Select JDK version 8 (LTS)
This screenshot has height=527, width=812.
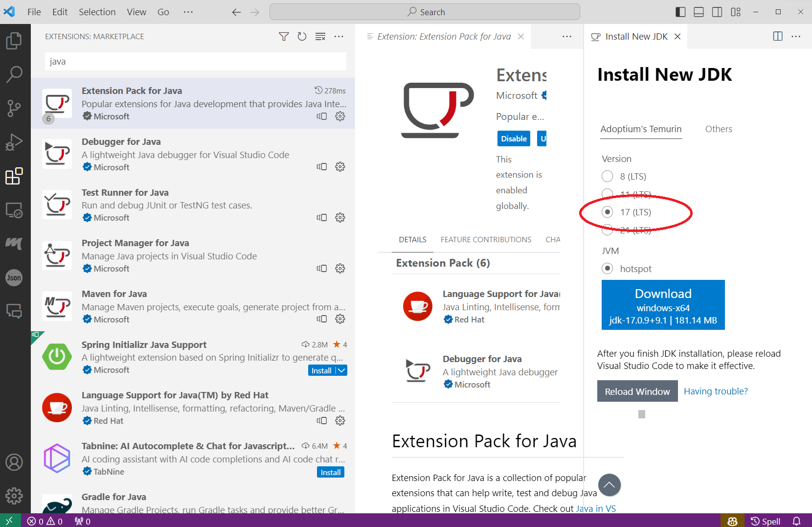point(608,176)
